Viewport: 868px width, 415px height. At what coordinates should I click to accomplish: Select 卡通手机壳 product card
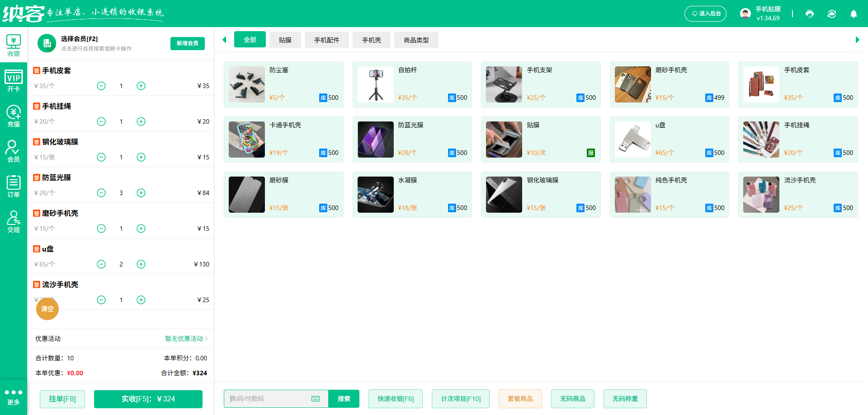click(x=283, y=140)
